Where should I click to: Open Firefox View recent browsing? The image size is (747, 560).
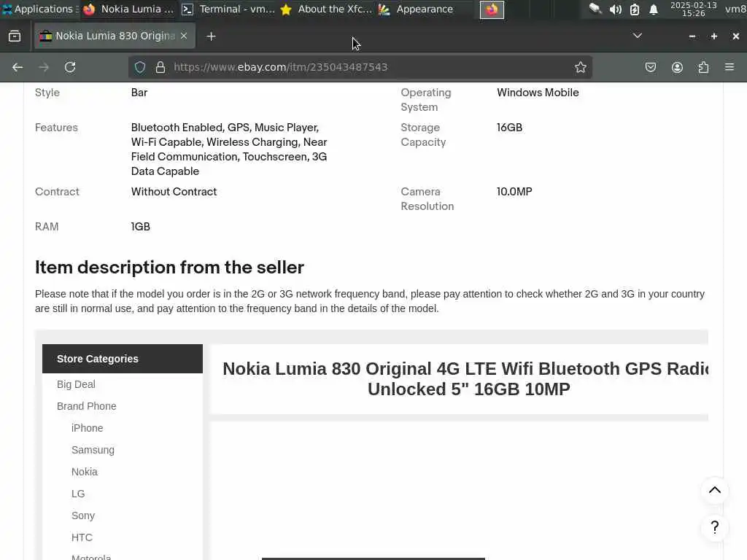[x=15, y=36]
